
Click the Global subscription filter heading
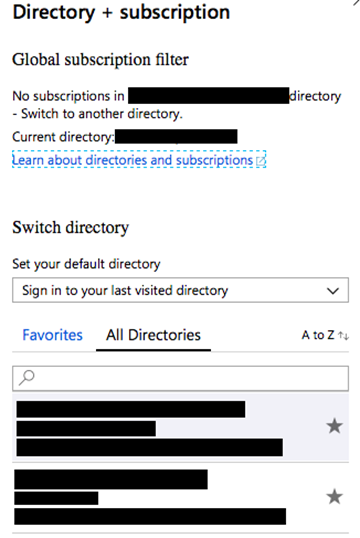pos(101,59)
